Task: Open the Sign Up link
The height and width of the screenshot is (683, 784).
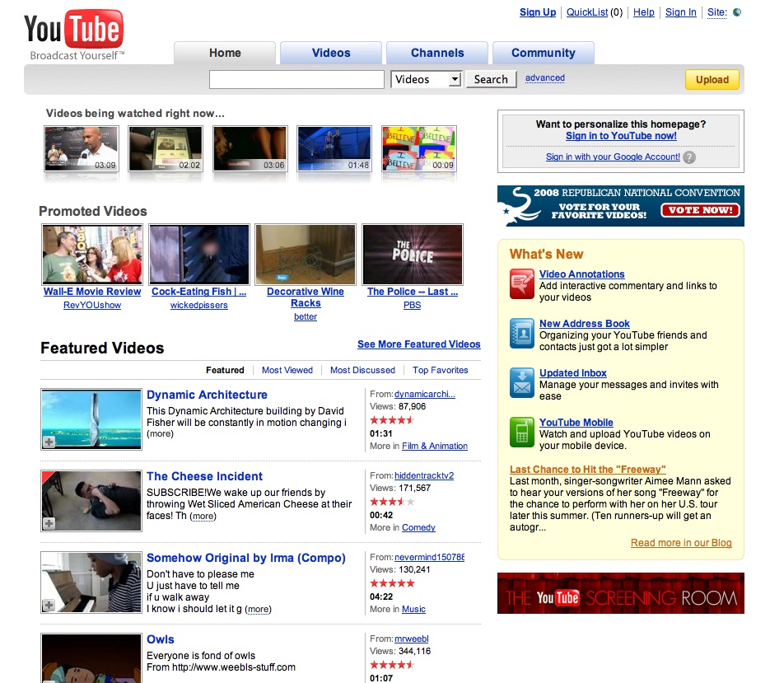Action: (538, 12)
